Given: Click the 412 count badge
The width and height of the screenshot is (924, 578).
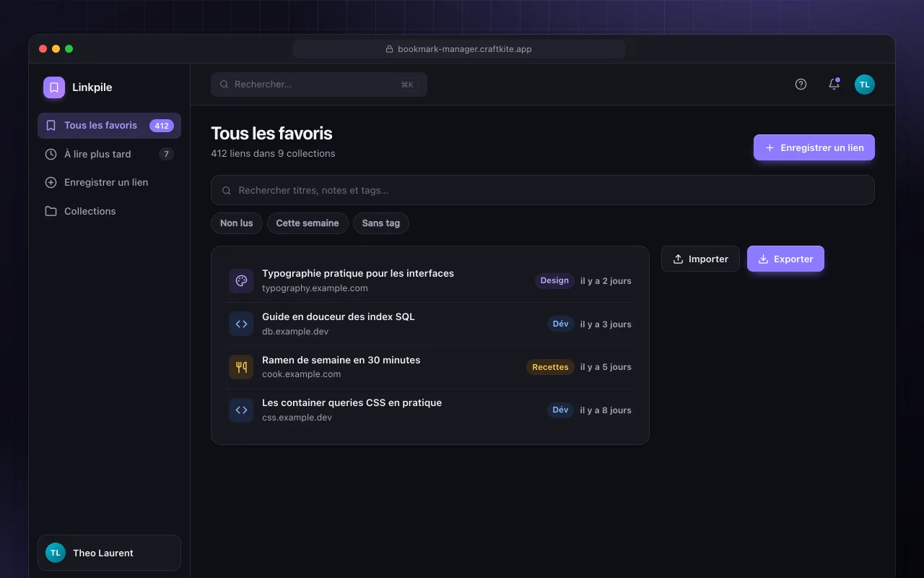Looking at the screenshot, I should coord(162,126).
